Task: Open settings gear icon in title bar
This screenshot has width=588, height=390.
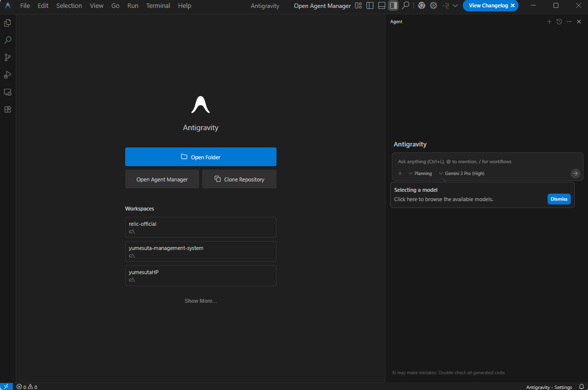Action: 433,6
